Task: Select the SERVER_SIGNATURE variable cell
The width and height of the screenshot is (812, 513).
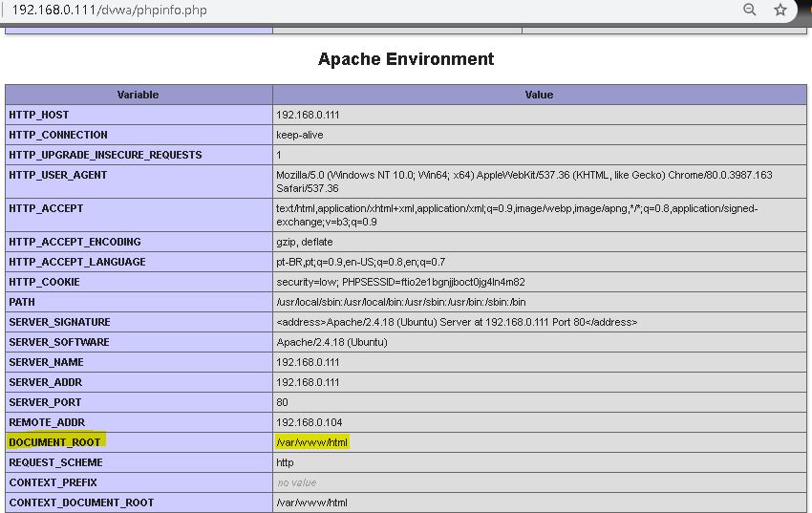Action: click(x=59, y=322)
